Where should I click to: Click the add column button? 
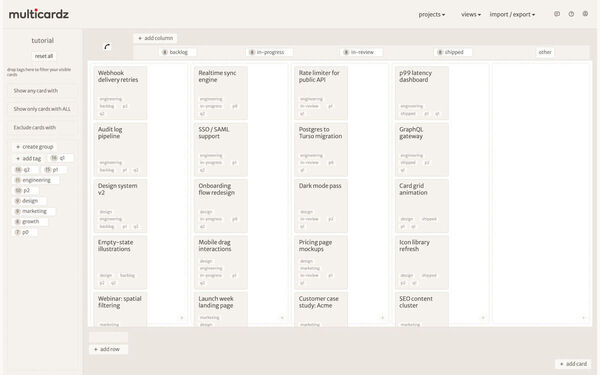[x=155, y=38]
